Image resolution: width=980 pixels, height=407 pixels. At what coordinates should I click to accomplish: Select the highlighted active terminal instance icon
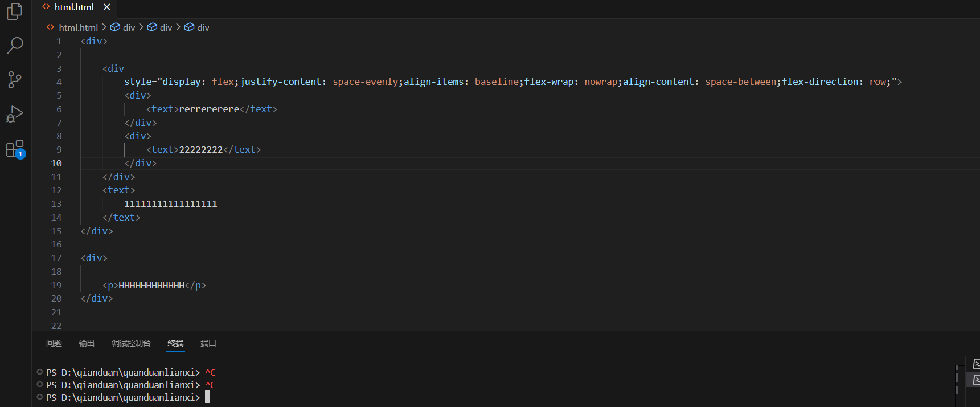coord(976,379)
